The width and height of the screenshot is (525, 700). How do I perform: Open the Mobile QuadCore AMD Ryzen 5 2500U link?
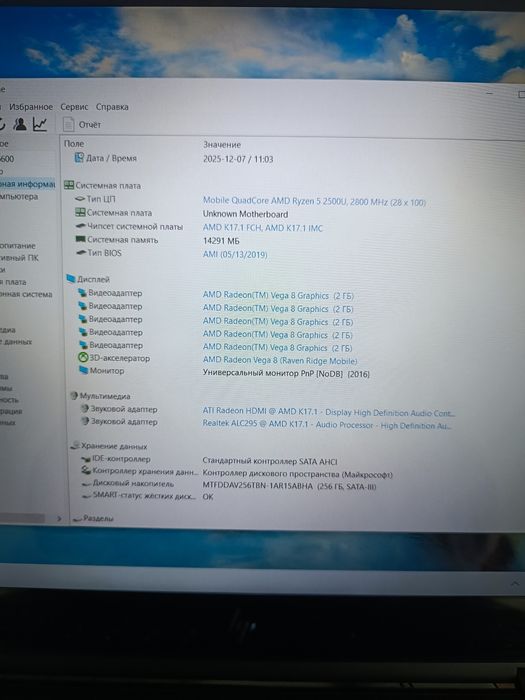tap(314, 202)
